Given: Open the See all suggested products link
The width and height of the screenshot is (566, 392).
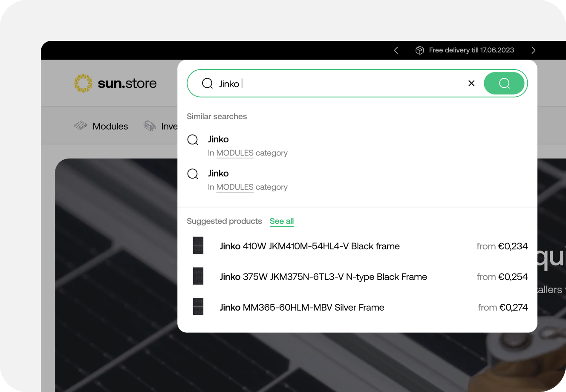Looking at the screenshot, I should tap(282, 221).
